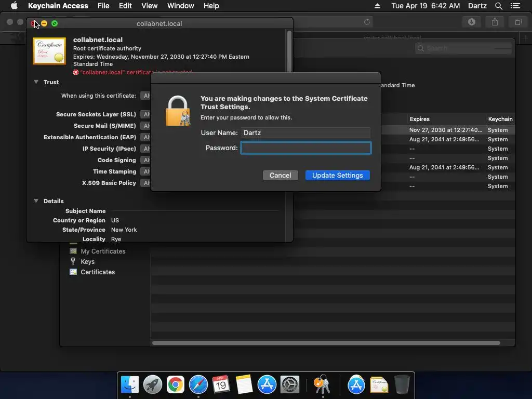This screenshot has width=532, height=399.
Task: Open the Keychain Access menu
Action: click(58, 6)
